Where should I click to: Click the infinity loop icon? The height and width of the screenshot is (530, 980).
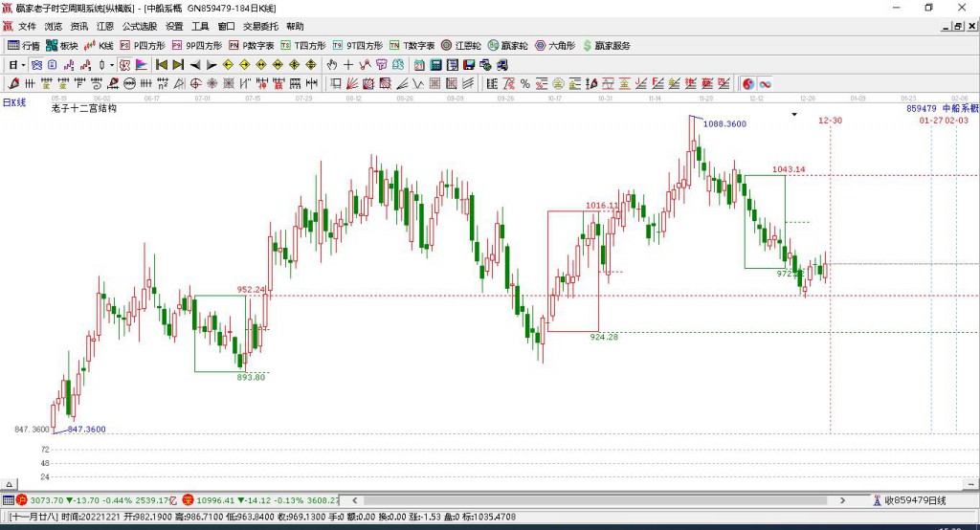(x=765, y=84)
